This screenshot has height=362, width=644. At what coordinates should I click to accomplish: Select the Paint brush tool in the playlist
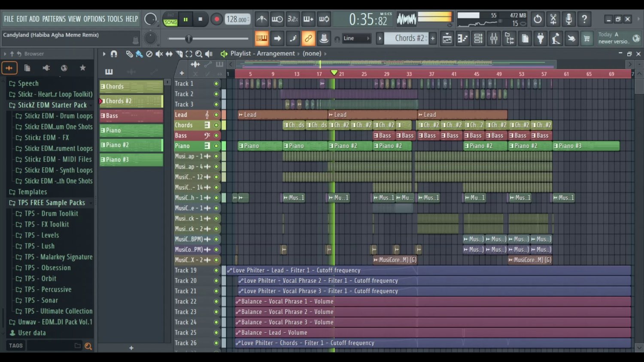(139, 54)
